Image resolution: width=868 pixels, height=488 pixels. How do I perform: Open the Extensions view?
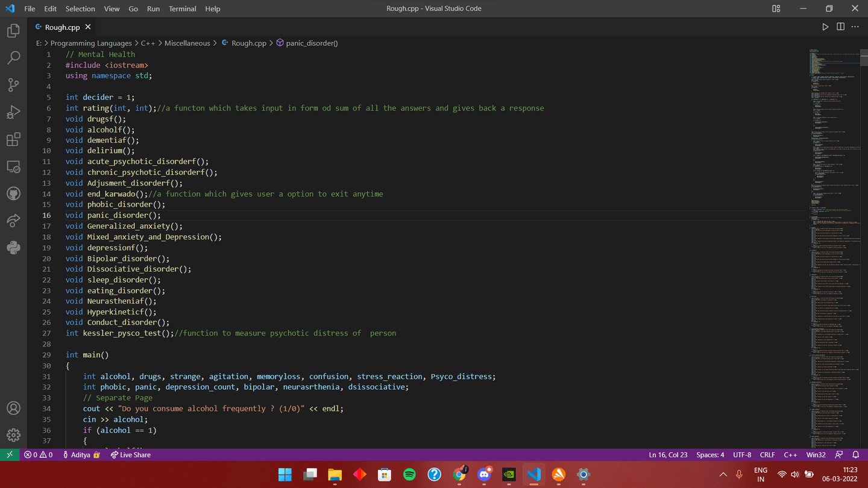(x=13, y=139)
